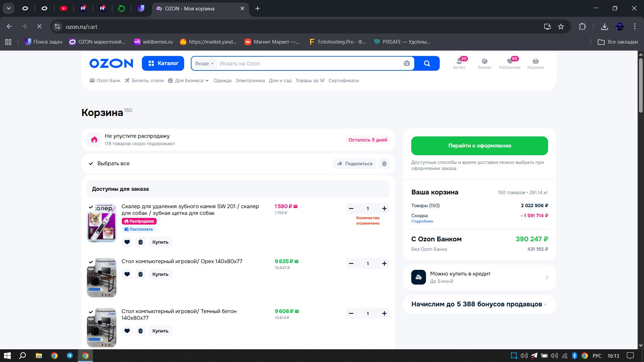This screenshot has height=362, width=644.
Task: Open the Везде search scope dropdown
Action: click(x=204, y=63)
